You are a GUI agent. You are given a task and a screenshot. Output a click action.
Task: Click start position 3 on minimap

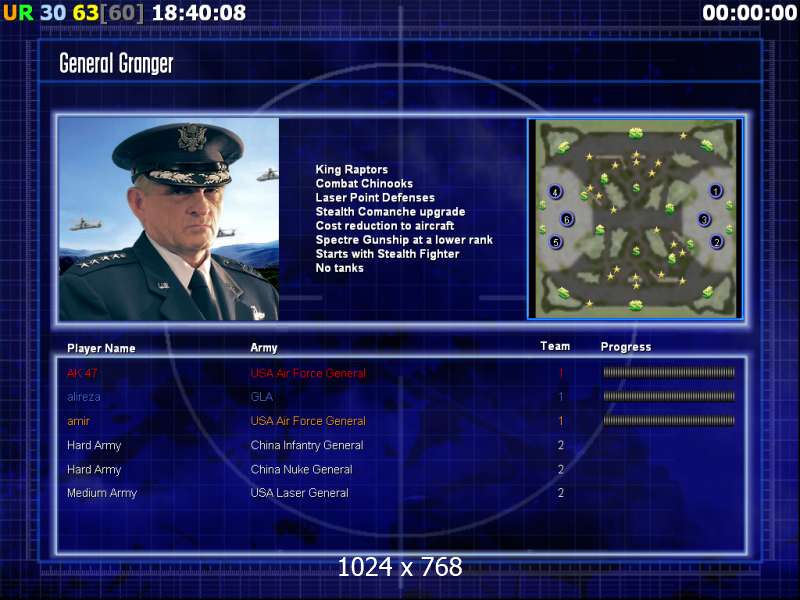pyautogui.click(x=705, y=219)
